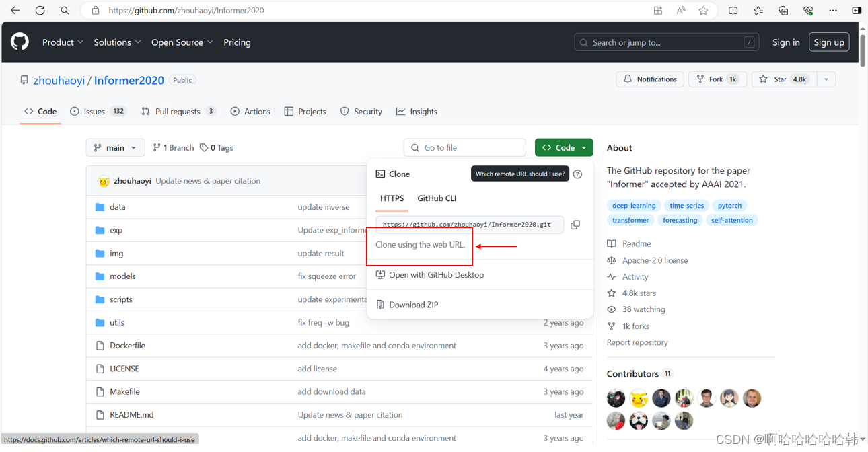Open the Pricing page
This screenshot has height=452, width=868.
[237, 42]
